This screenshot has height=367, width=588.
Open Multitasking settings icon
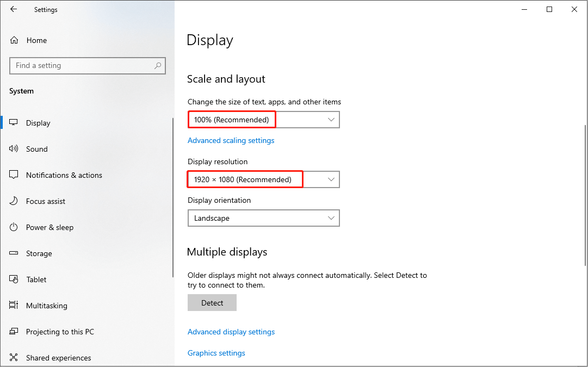pos(14,305)
